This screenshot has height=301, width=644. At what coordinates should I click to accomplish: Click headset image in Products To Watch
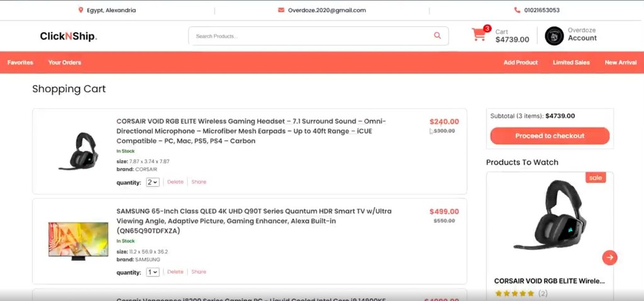(549, 214)
